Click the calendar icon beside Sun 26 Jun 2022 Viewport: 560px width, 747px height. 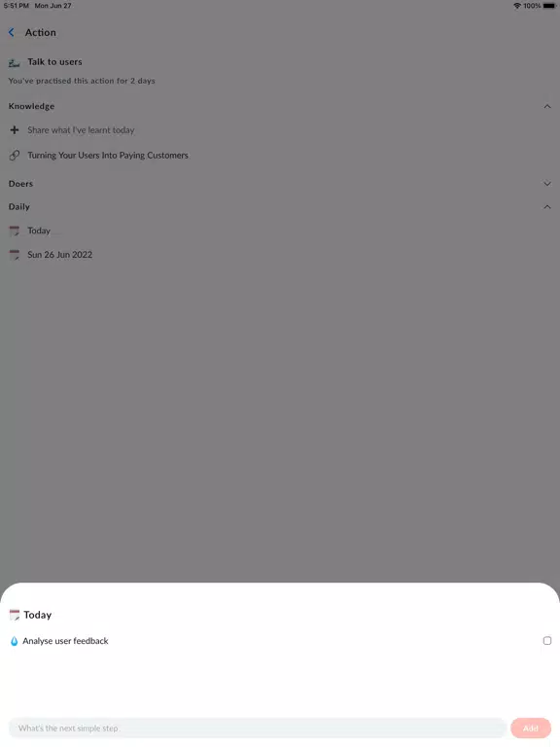15,255
